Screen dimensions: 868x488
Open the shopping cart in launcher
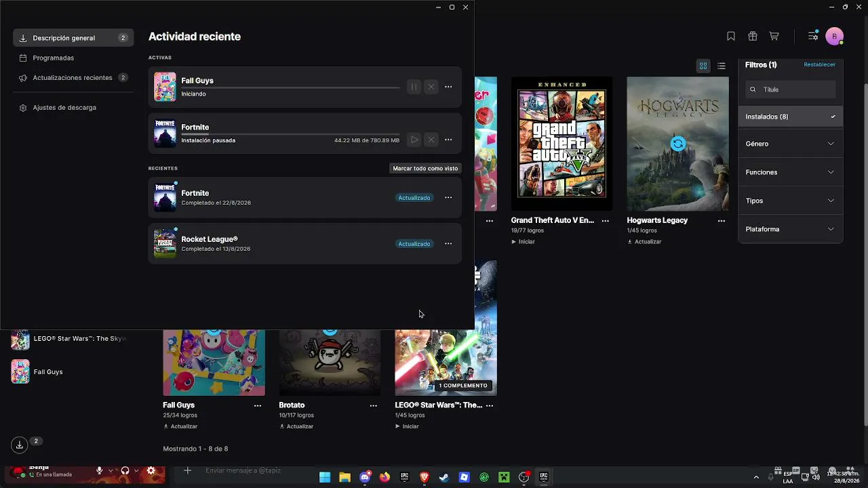[x=774, y=37]
